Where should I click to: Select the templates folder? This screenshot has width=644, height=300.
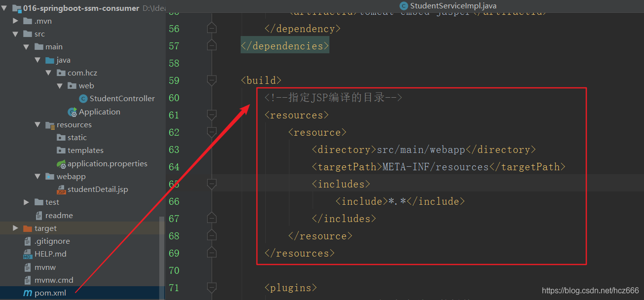[x=85, y=150]
